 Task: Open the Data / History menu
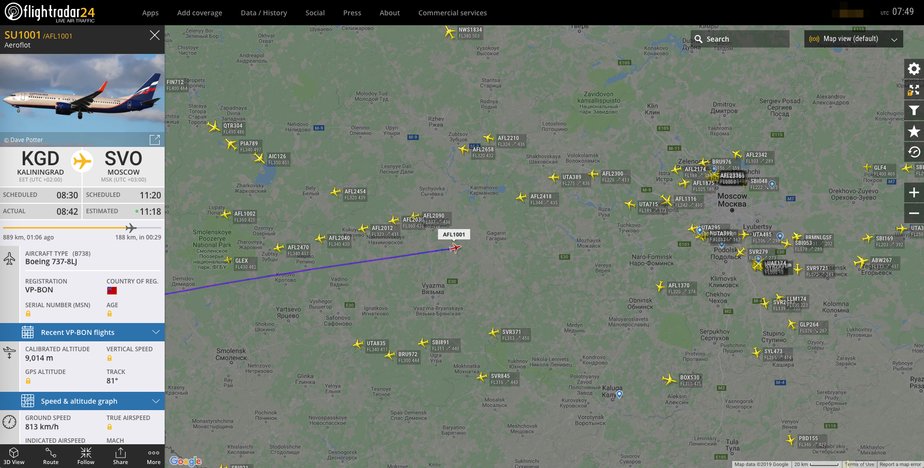[x=263, y=12]
